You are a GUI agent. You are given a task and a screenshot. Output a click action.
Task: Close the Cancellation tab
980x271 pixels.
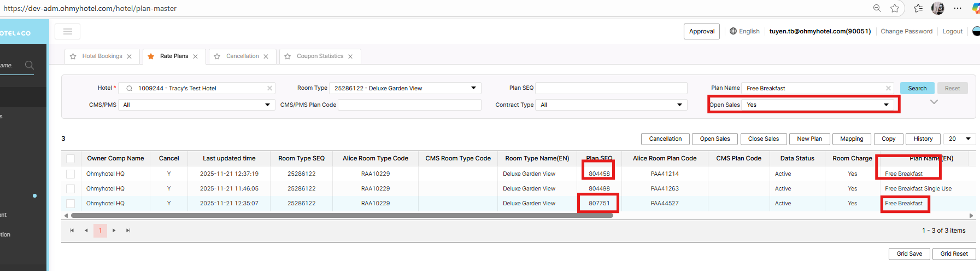266,56
